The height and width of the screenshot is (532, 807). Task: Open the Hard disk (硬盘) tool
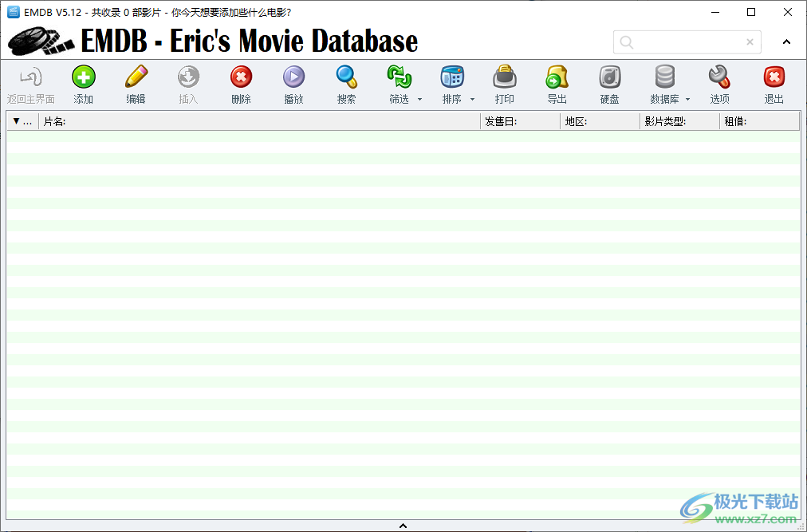click(609, 77)
